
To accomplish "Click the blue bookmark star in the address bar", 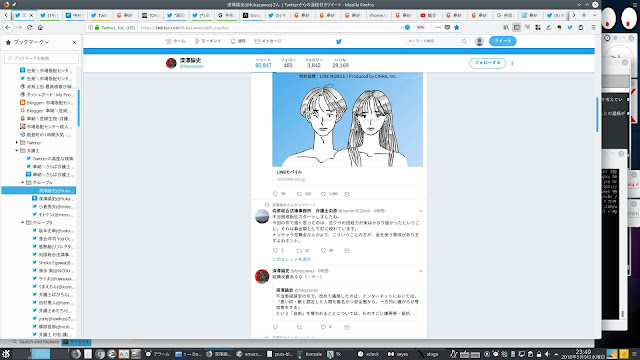I will 457,27.
